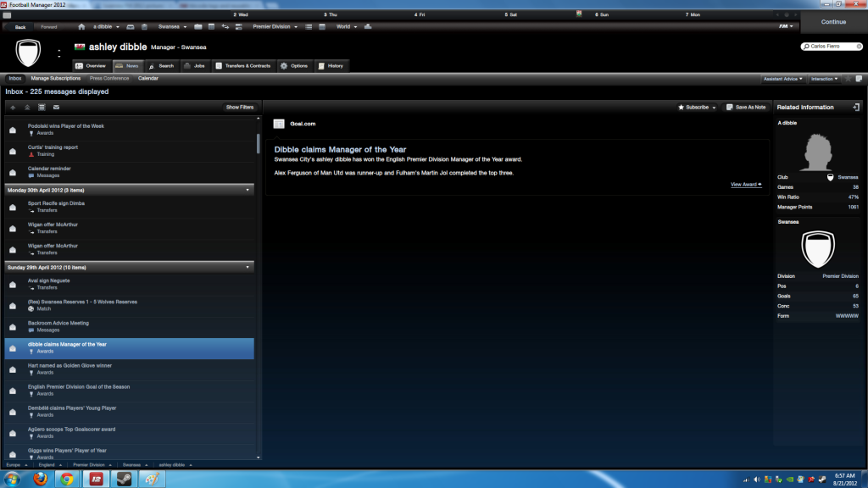
Task: Open 'Backroom Advice Meeting' message
Action: (x=129, y=327)
